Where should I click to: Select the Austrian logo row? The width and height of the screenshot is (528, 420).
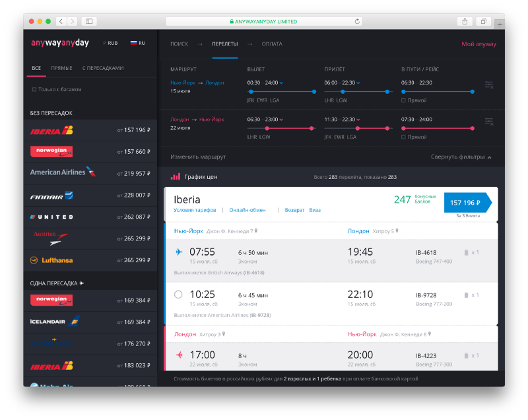click(90, 238)
